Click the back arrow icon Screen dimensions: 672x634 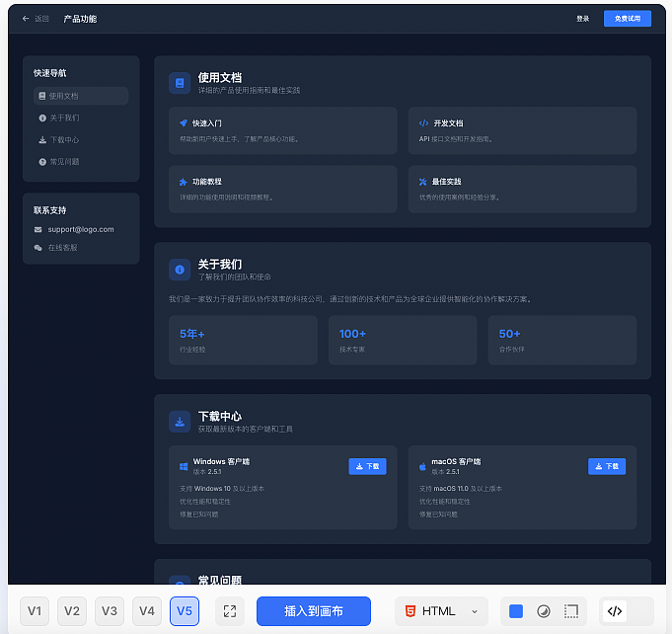(26, 19)
